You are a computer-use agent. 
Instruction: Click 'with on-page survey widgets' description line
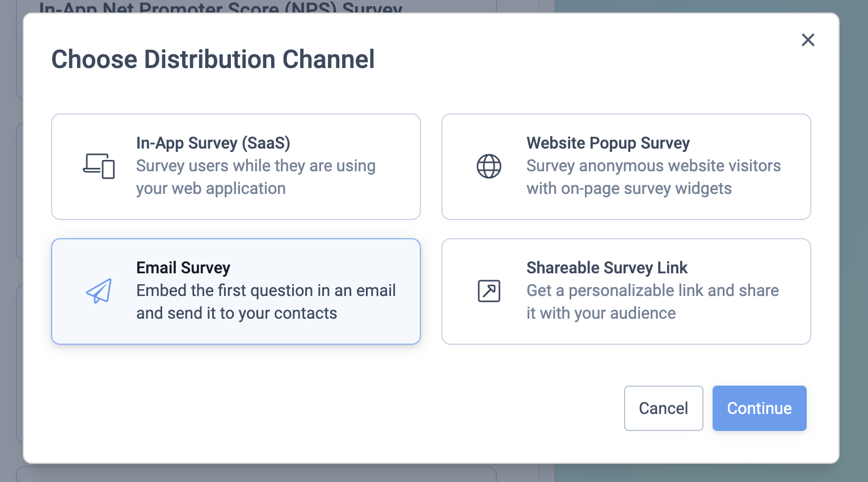coord(629,188)
